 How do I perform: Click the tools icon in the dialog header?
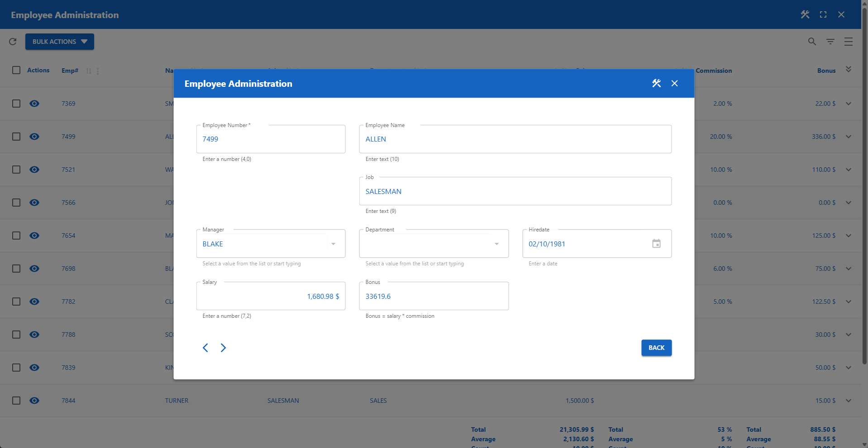pos(656,83)
